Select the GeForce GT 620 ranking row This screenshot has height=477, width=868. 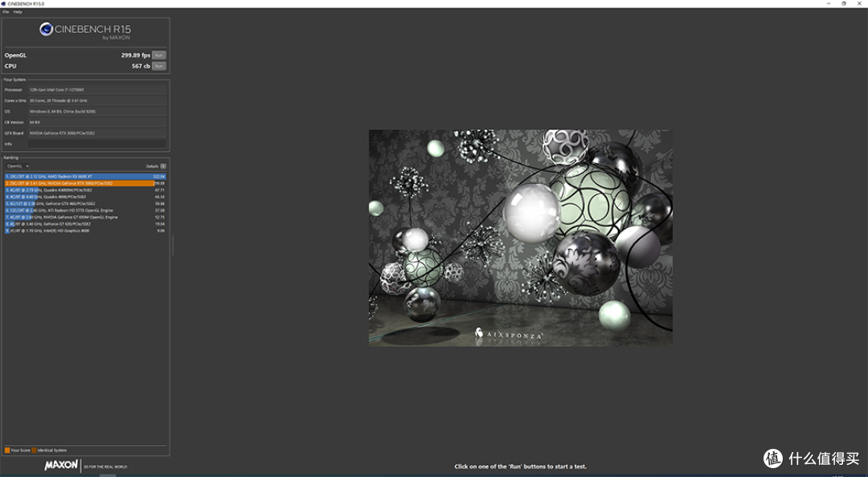click(85, 224)
